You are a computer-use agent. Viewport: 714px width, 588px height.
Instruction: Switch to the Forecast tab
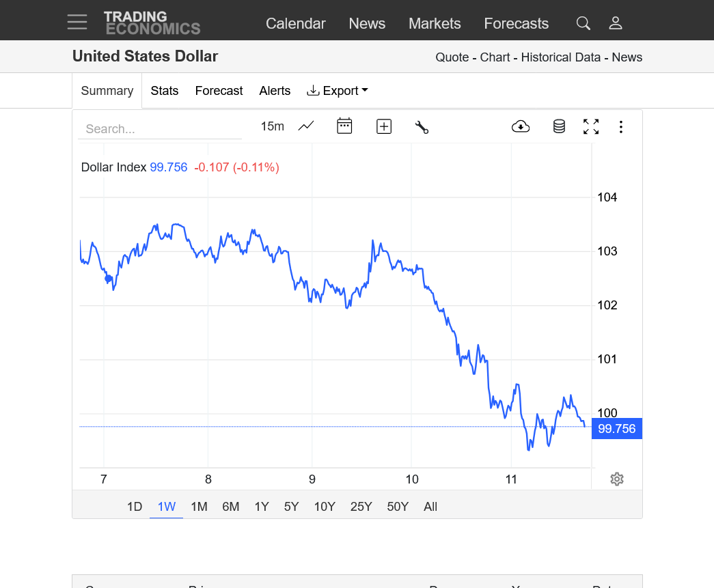(219, 91)
